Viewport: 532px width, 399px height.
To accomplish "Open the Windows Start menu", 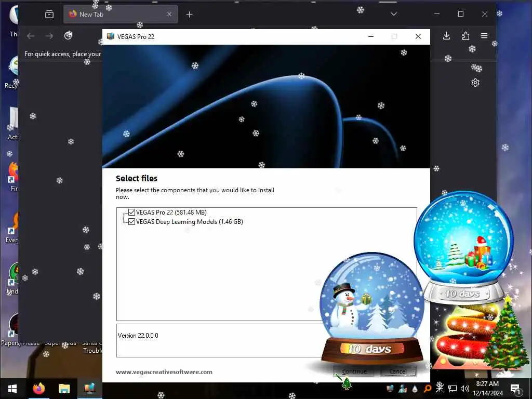I will point(12,389).
